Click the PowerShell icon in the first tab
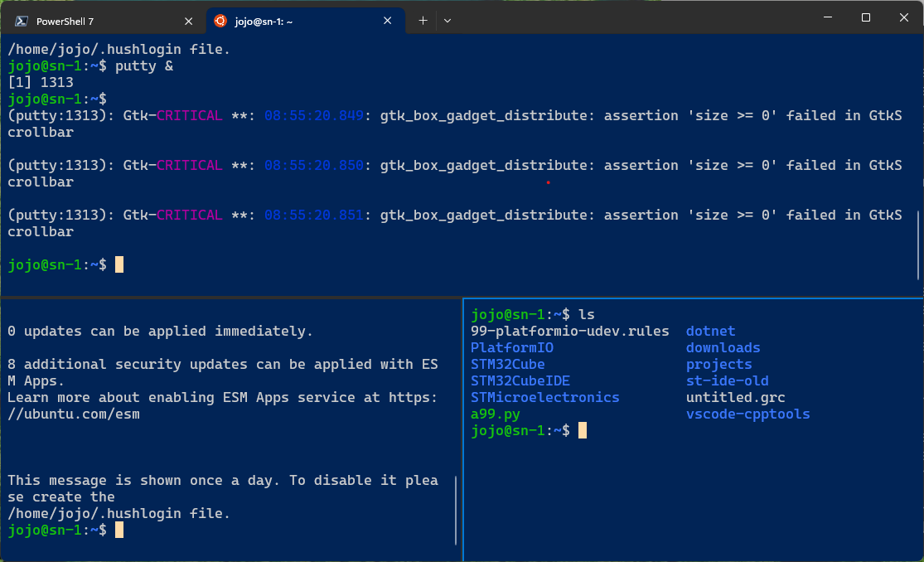 click(22, 21)
